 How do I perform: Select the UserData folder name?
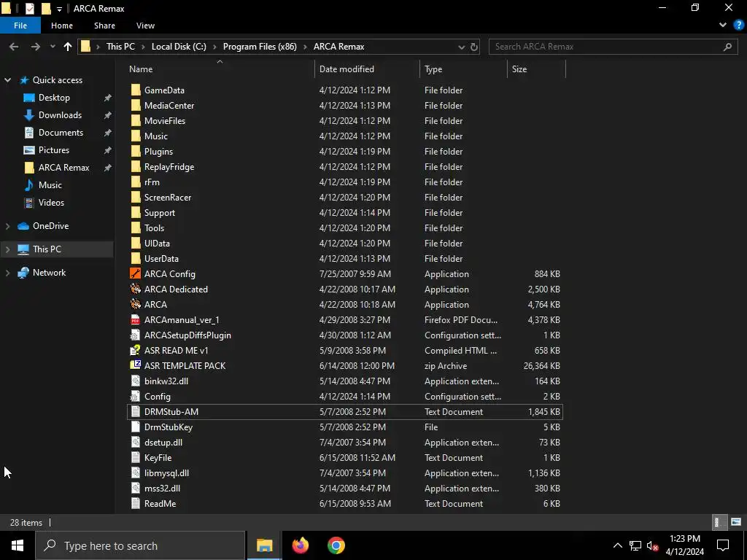click(161, 259)
